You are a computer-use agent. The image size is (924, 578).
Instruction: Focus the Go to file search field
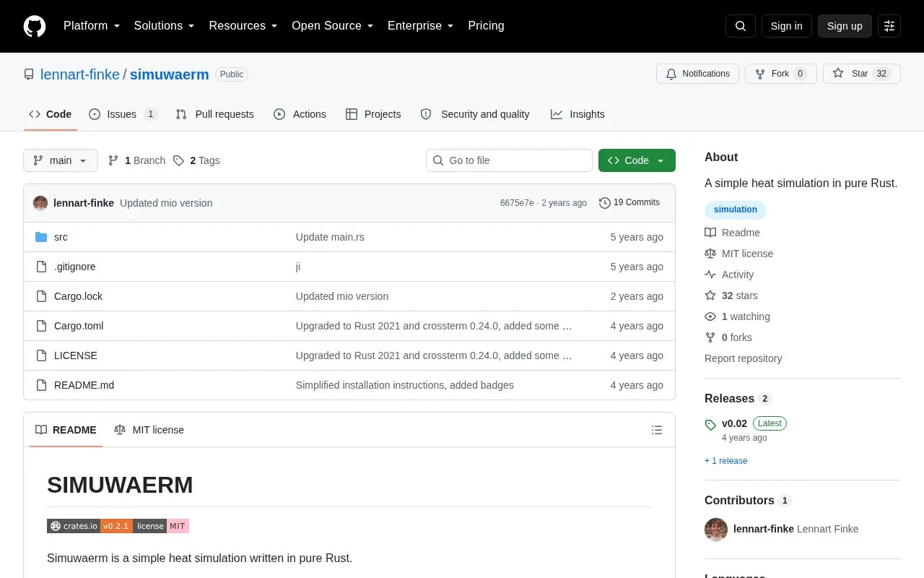(509, 160)
